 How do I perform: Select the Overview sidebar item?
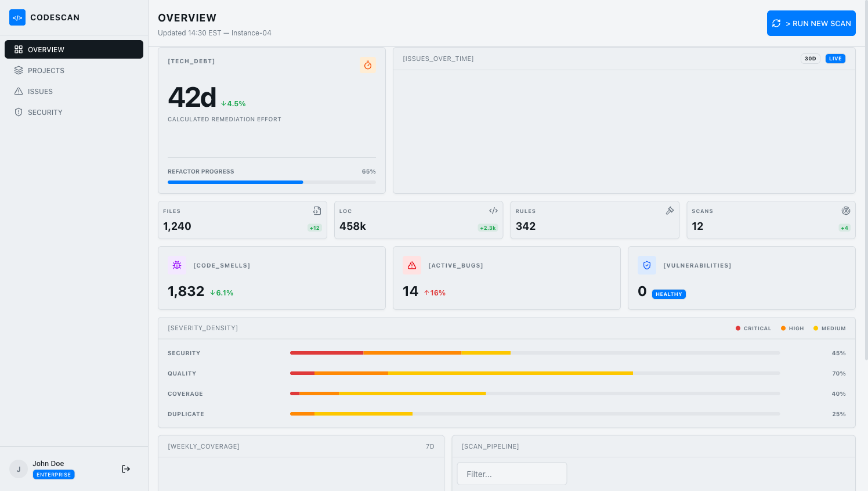click(74, 49)
